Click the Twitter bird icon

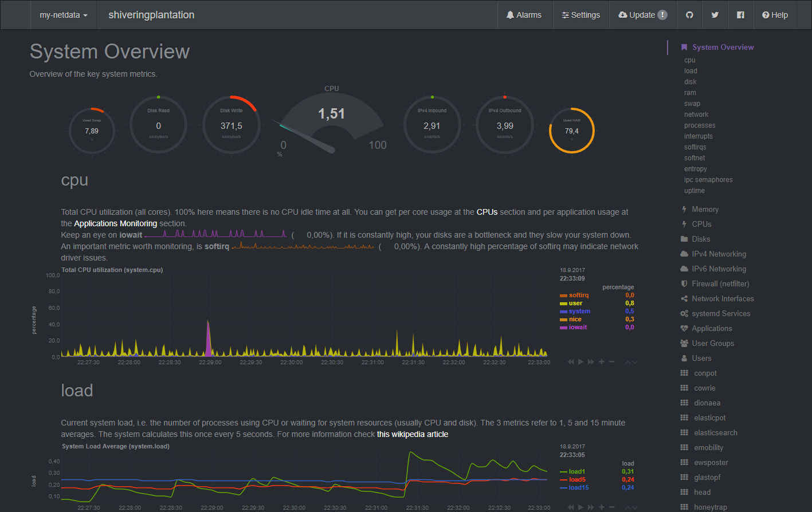click(715, 15)
